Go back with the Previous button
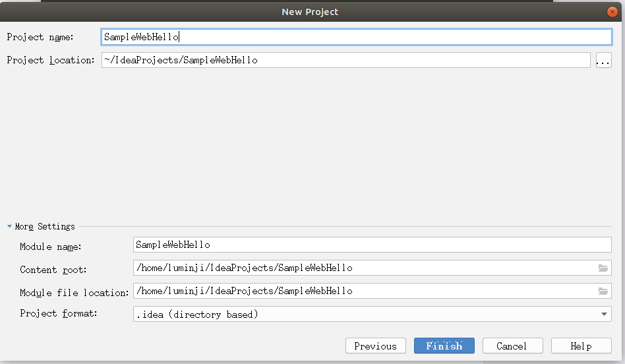Image resolution: width=625 pixels, height=364 pixels. coord(376,346)
